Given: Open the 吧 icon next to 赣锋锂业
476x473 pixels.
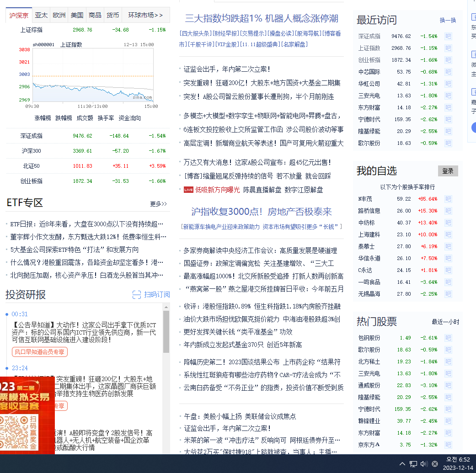Looking at the screenshot, I should click(x=448, y=421).
